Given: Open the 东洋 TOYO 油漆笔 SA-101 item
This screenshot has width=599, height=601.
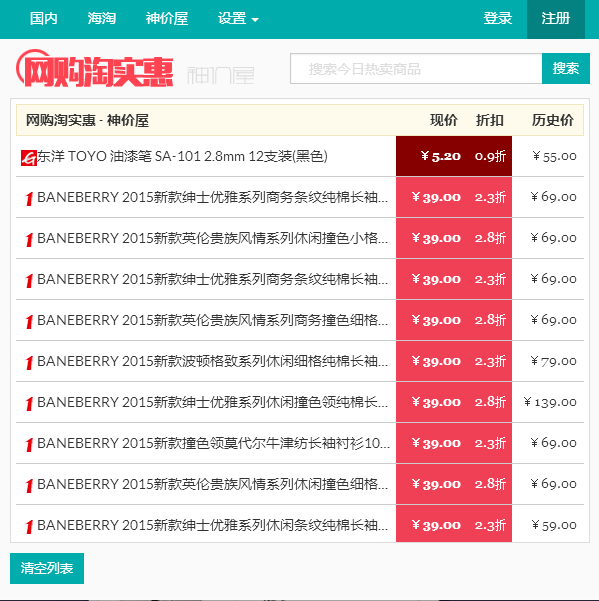Looking at the screenshot, I should tap(182, 156).
